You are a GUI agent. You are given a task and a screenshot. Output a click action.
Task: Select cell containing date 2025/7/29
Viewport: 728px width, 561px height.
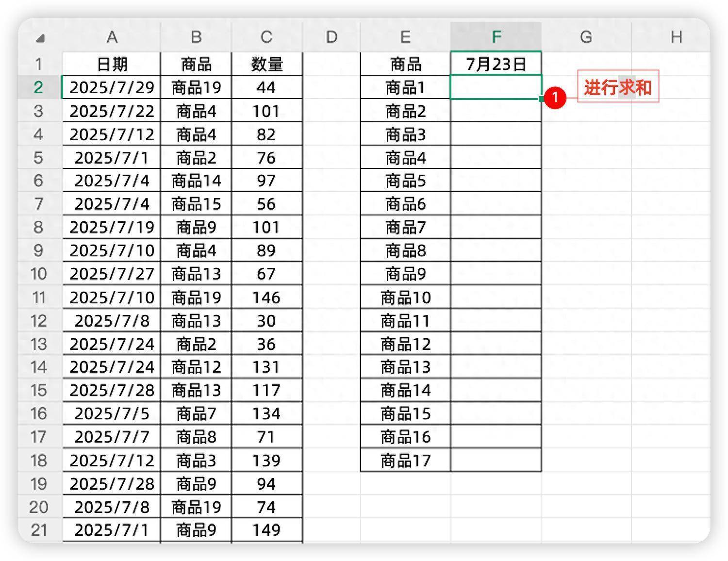tap(113, 87)
